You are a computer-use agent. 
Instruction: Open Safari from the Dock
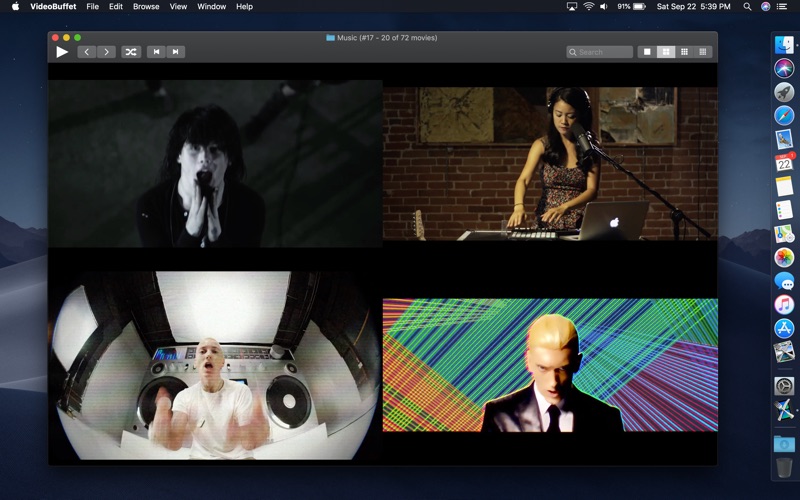(x=784, y=115)
